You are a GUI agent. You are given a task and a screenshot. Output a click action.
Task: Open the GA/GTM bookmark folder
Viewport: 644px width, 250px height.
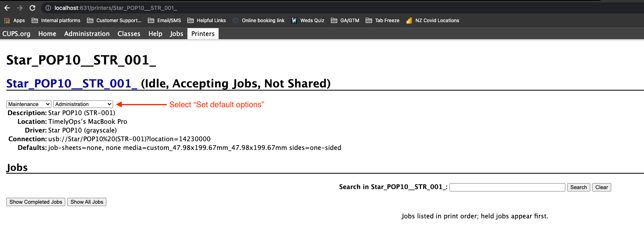[x=345, y=21]
